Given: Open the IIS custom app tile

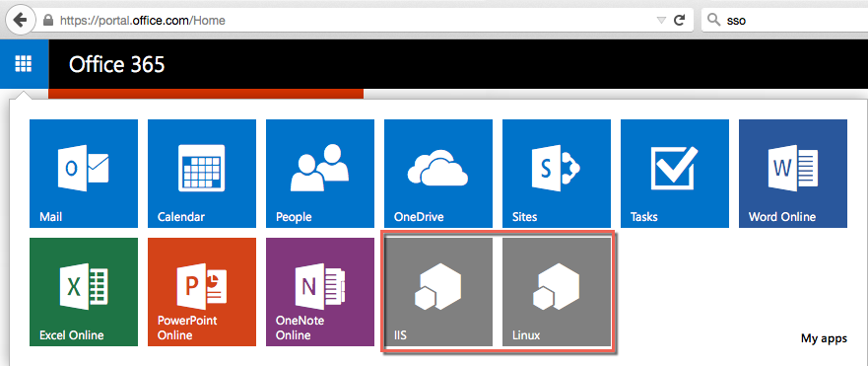Looking at the screenshot, I should [438, 292].
